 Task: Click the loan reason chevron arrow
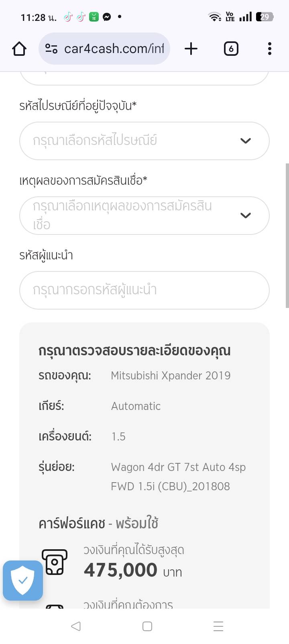tap(245, 216)
